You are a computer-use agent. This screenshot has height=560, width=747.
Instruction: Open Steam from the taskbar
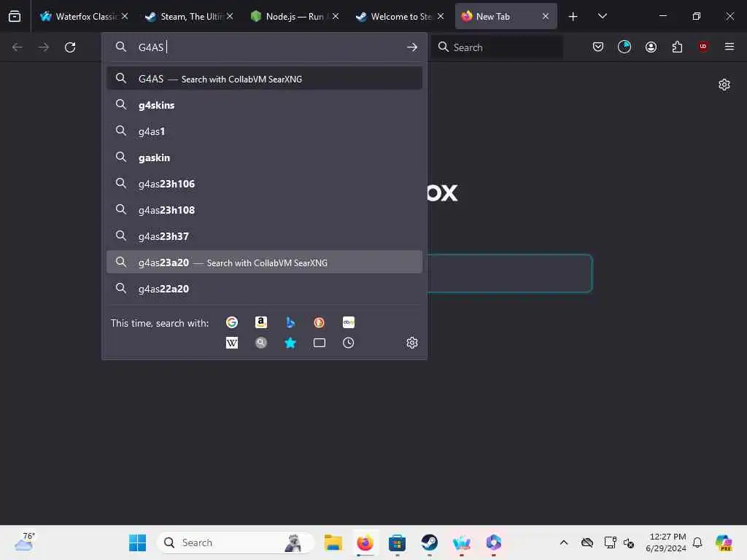429,542
